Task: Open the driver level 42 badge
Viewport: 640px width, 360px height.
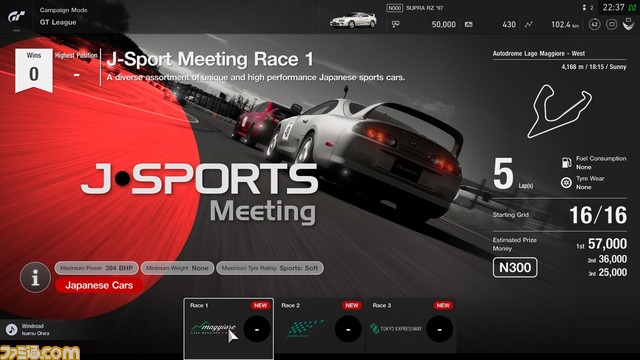Action: [594, 24]
